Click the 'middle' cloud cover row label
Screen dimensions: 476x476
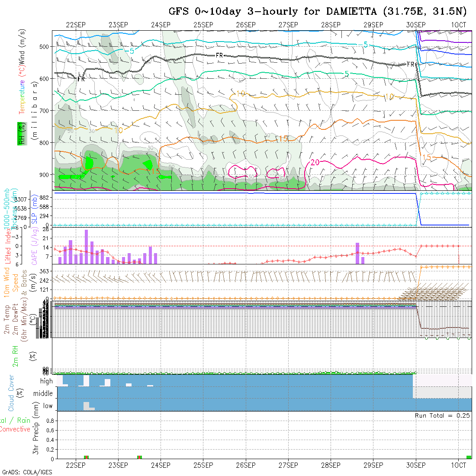pos(43,394)
